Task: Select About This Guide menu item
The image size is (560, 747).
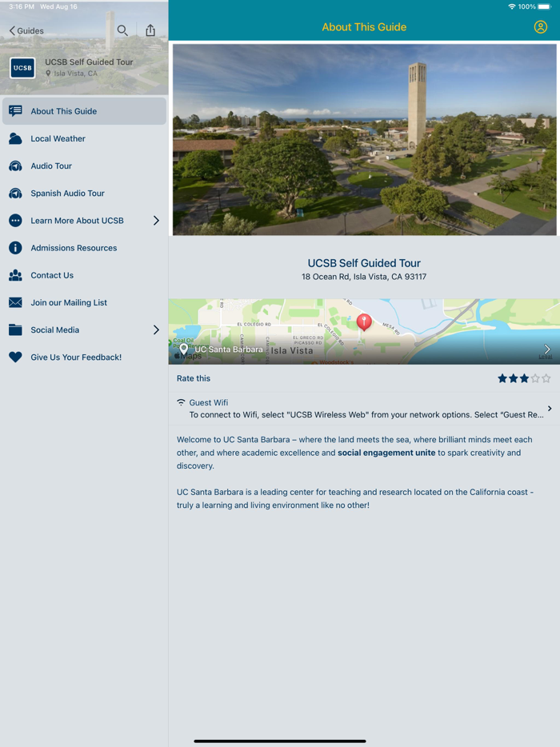Action: (84, 111)
